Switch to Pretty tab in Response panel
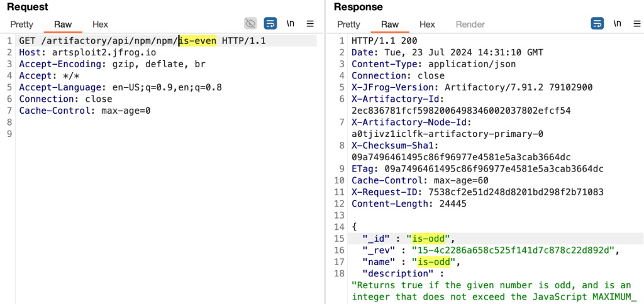The image size is (644, 304). [348, 24]
